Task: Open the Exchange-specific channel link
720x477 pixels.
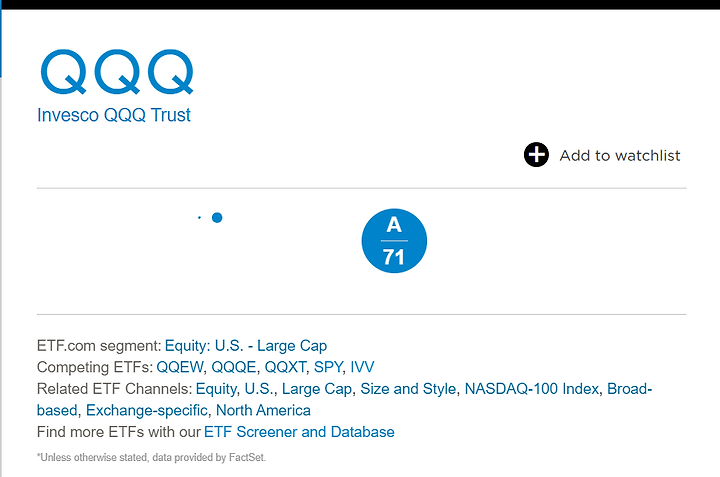Action: 146,410
